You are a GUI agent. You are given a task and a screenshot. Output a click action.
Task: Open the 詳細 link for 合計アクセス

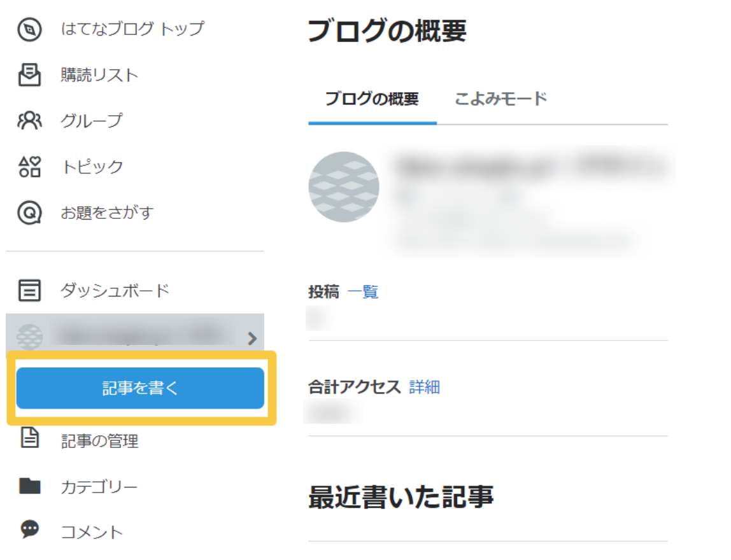click(x=424, y=387)
